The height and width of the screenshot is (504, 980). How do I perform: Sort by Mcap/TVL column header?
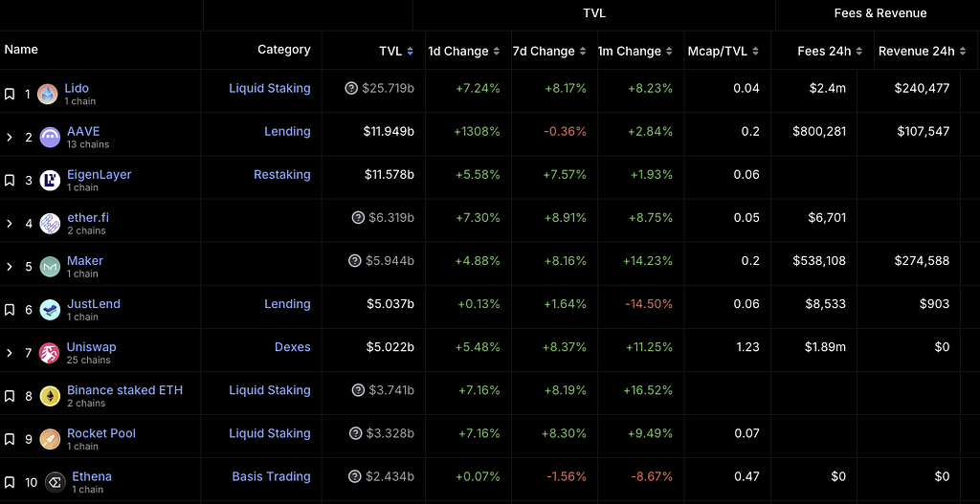[x=723, y=51]
